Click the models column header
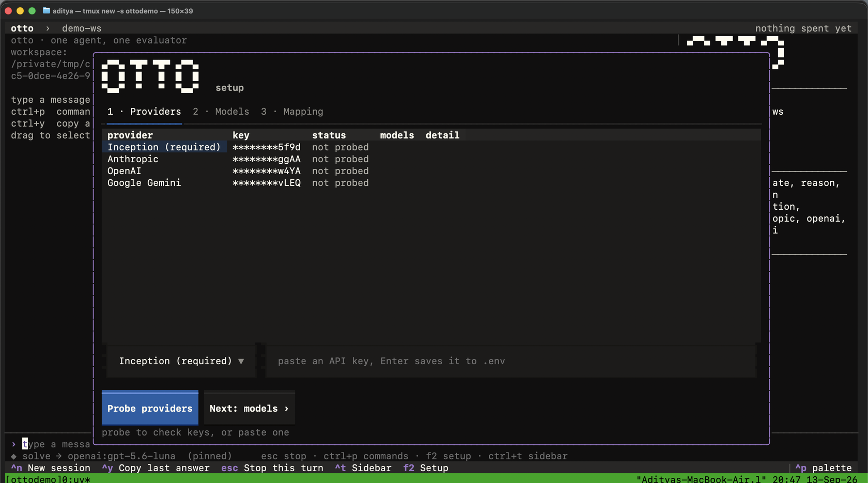The height and width of the screenshot is (483, 868). [397, 135]
